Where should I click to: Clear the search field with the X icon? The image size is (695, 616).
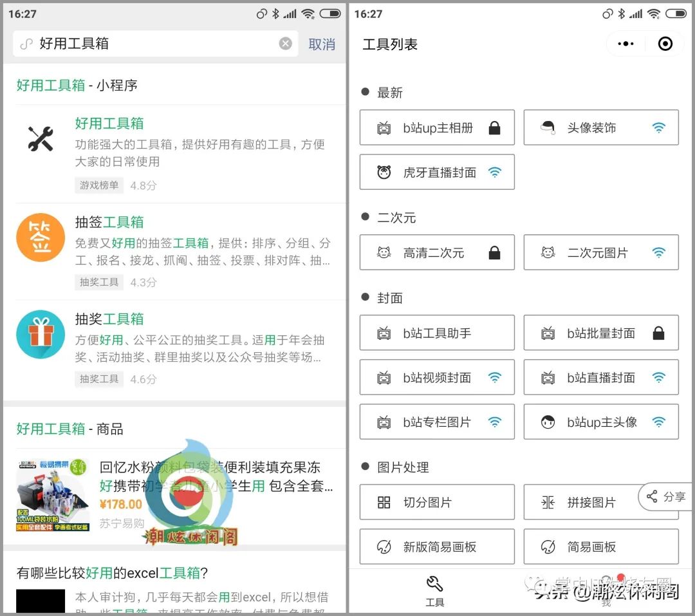[x=286, y=44]
